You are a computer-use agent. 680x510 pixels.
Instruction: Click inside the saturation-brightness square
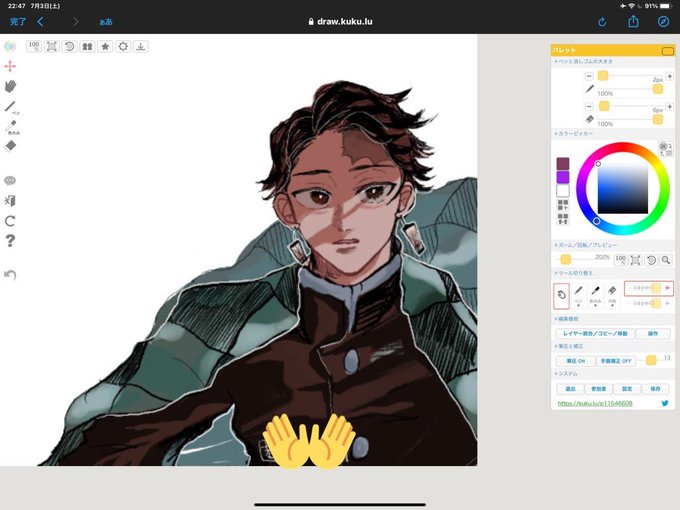coord(623,189)
